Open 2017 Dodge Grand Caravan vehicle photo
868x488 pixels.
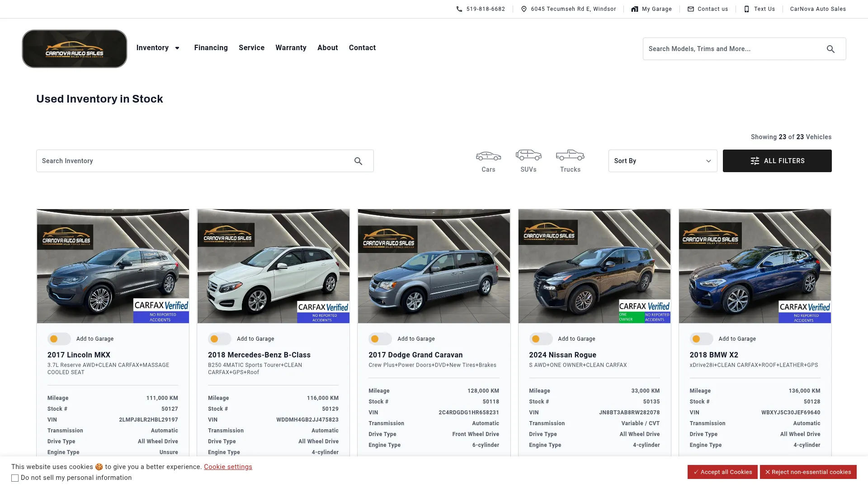pyautogui.click(x=434, y=266)
